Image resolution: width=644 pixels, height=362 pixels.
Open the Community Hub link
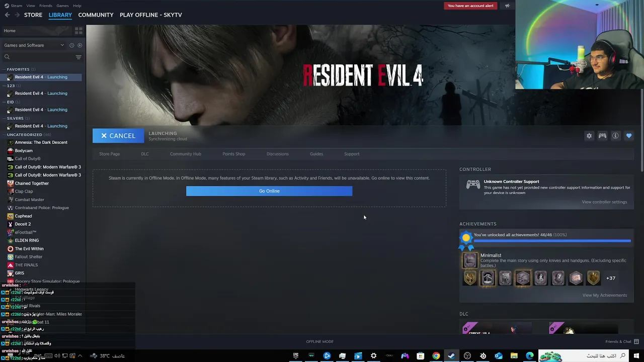tap(185, 154)
